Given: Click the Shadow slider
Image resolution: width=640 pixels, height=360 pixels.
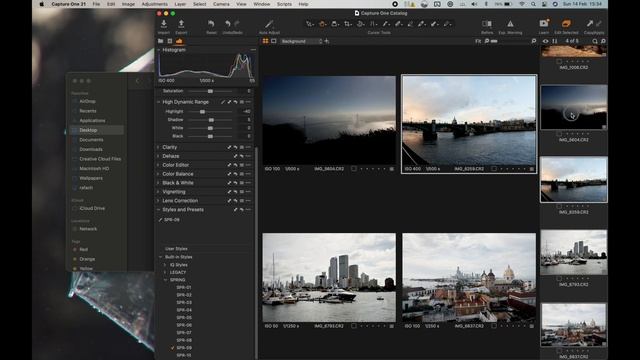Looking at the screenshot, I should click(x=210, y=120).
